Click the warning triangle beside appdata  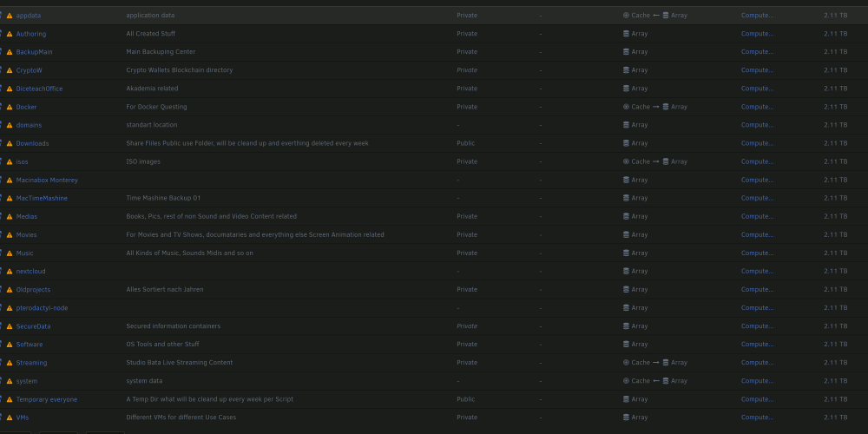[10, 16]
